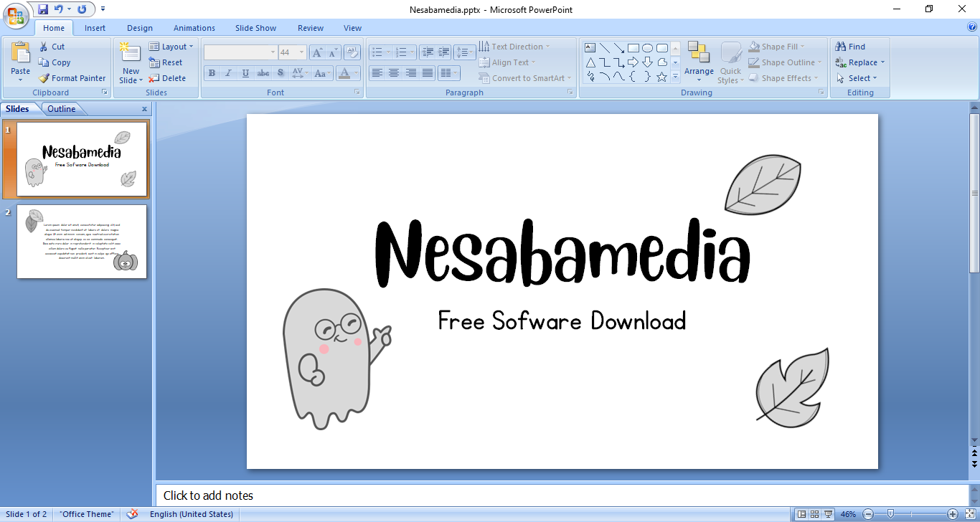
Task: Expand the Arrange dropdown menu
Action: coord(699,72)
